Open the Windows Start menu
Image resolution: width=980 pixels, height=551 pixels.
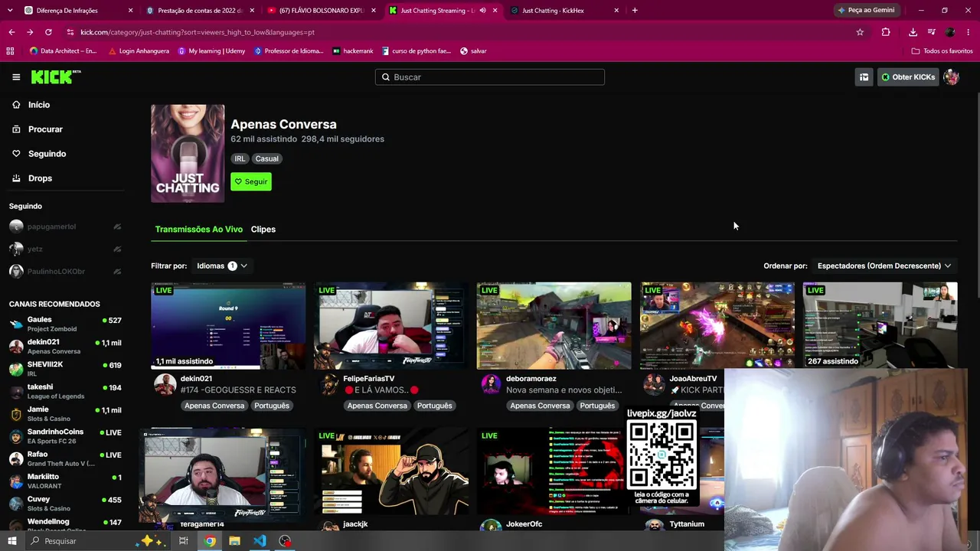tap(11, 541)
